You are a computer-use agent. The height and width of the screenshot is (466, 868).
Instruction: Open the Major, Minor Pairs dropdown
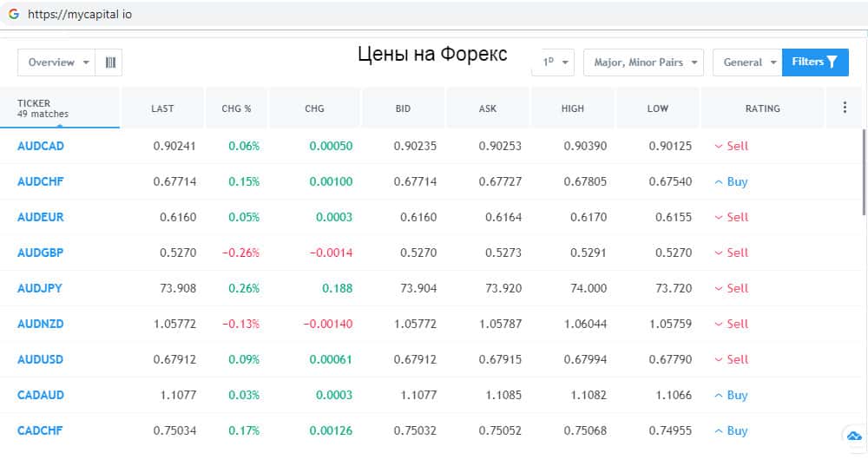(x=643, y=62)
